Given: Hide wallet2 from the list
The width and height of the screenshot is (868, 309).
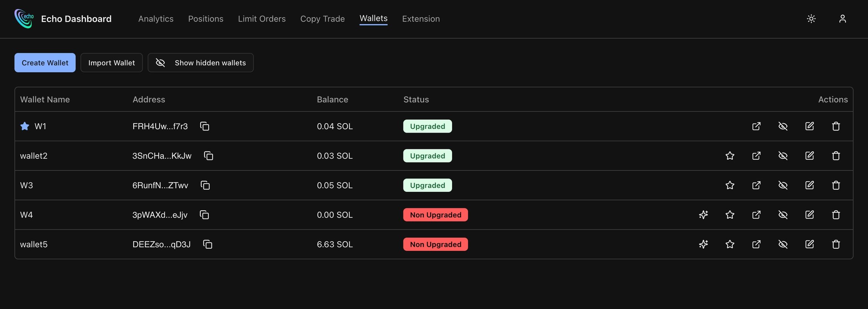Looking at the screenshot, I should (783, 156).
